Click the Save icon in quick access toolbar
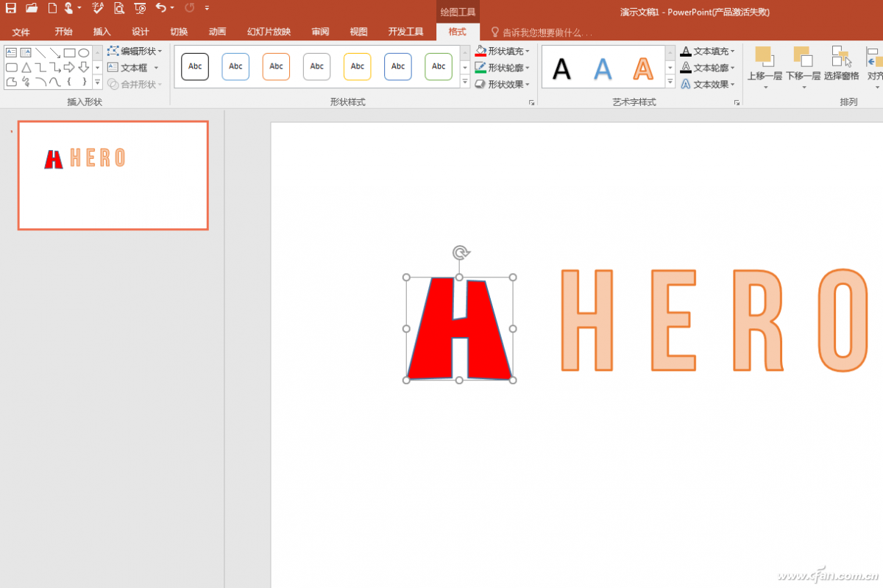This screenshot has width=883, height=588. click(11, 8)
